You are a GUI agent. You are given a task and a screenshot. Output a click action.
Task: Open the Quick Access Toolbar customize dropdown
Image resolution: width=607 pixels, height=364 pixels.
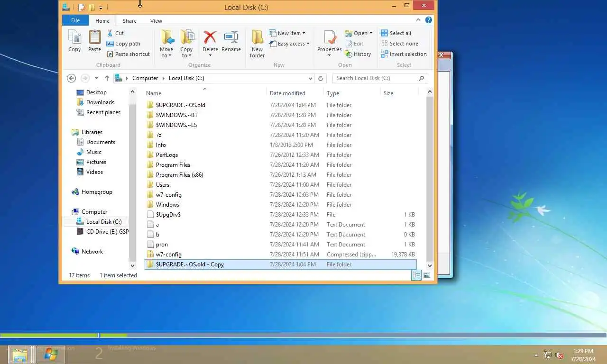pyautogui.click(x=101, y=8)
